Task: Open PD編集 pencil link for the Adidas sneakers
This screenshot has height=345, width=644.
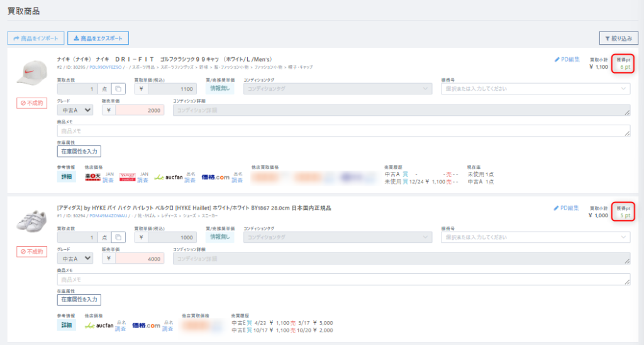Action: (x=567, y=208)
